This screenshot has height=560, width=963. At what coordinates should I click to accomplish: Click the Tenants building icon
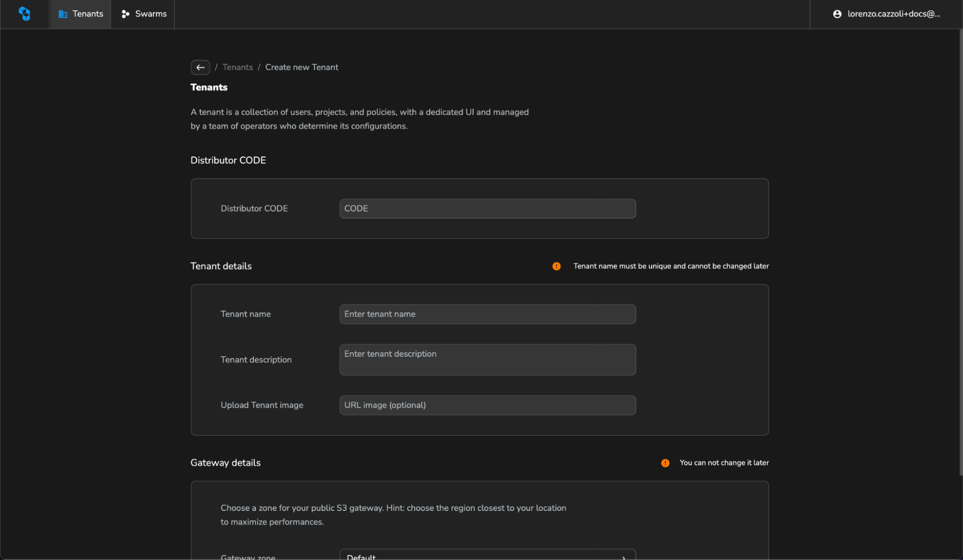coord(63,14)
